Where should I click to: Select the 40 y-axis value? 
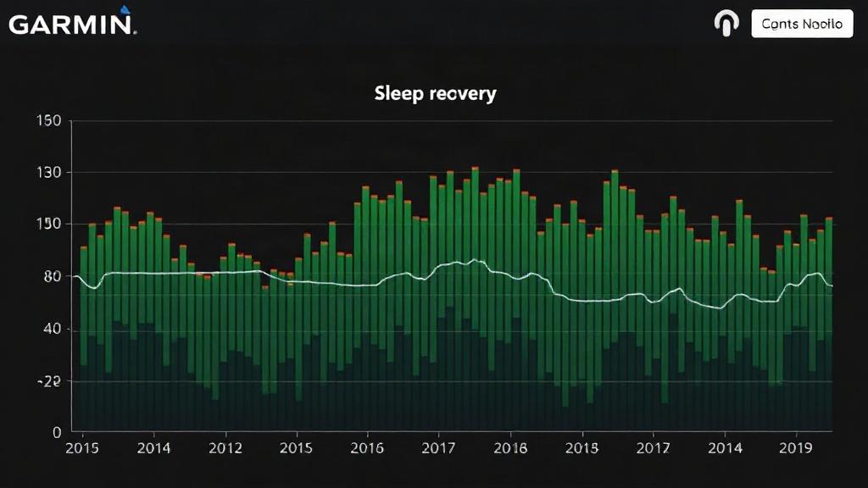pyautogui.click(x=52, y=329)
